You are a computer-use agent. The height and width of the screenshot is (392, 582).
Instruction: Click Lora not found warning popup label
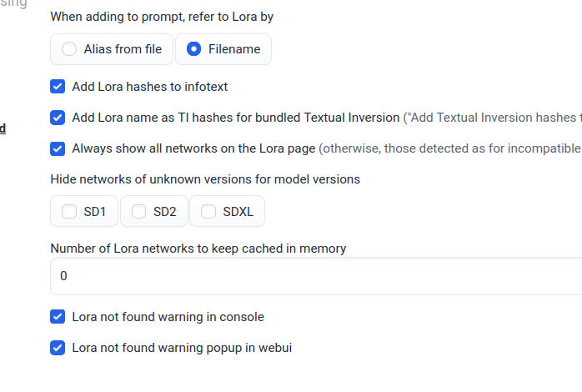click(x=182, y=348)
